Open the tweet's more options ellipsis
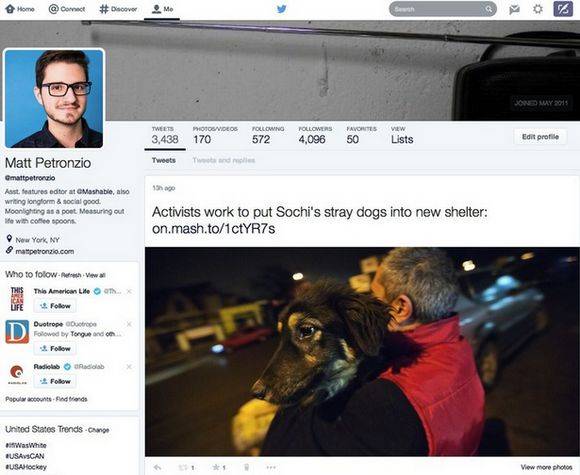580x475 pixels. tap(271, 467)
